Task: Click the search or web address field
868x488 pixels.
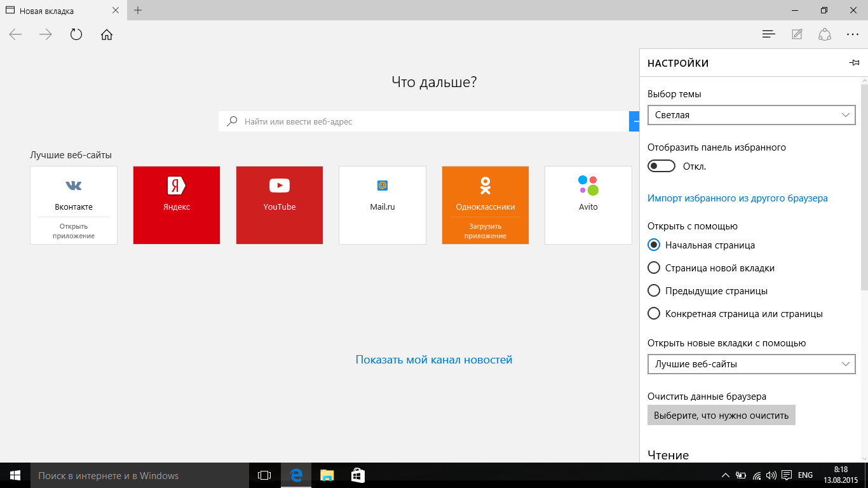Action: click(424, 121)
